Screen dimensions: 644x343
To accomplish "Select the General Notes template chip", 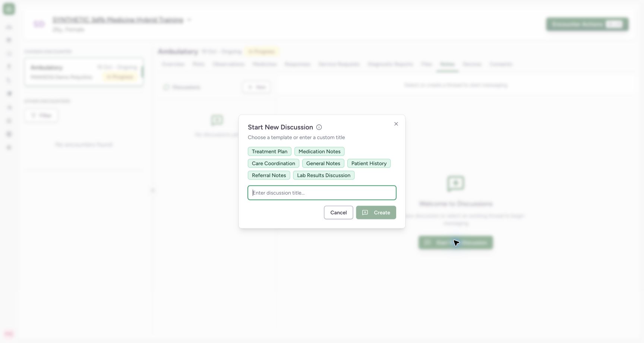I will coord(323,163).
